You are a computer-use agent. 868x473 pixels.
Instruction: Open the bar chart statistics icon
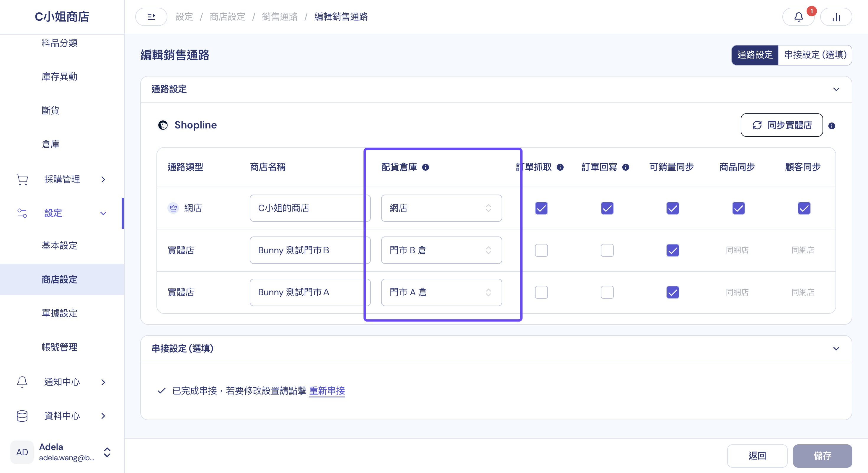836,17
